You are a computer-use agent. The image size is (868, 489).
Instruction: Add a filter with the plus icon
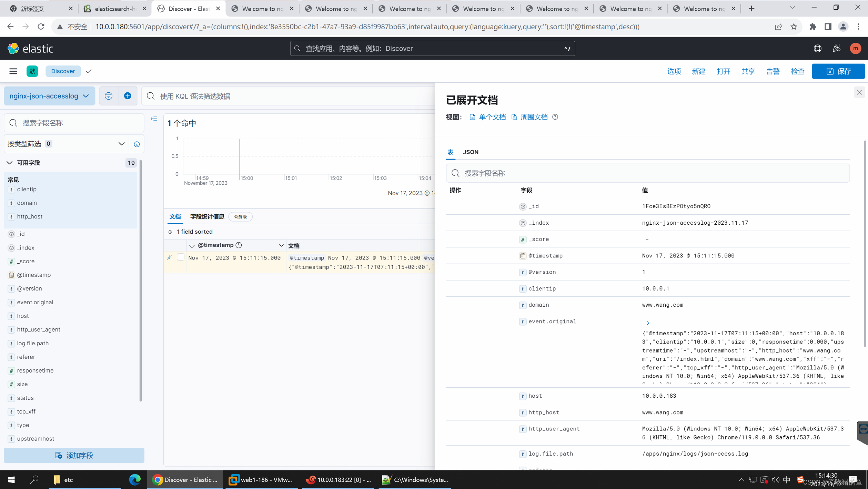(x=128, y=96)
